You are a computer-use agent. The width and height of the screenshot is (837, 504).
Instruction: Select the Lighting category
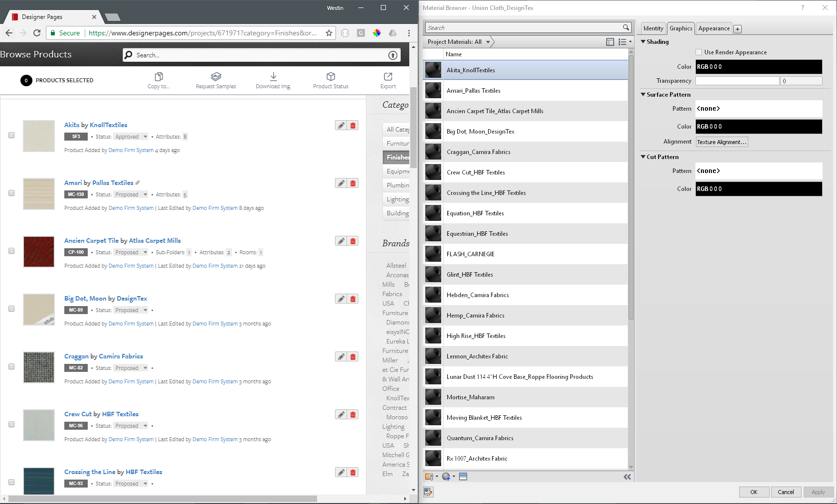[x=397, y=199]
